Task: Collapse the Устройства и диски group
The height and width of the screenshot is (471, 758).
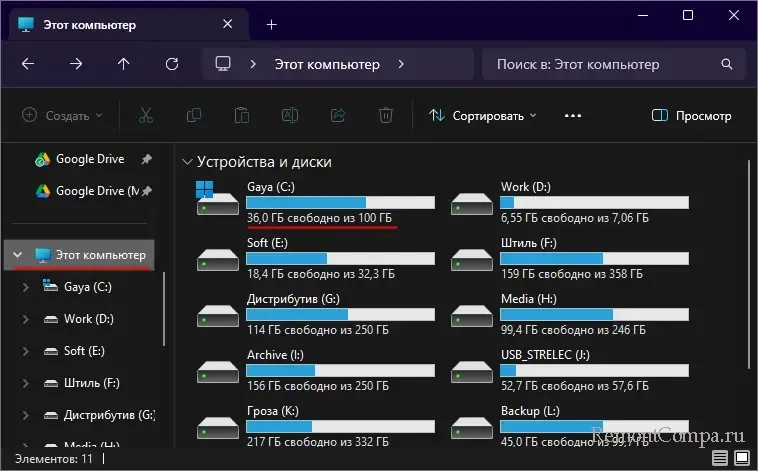Action: [186, 161]
